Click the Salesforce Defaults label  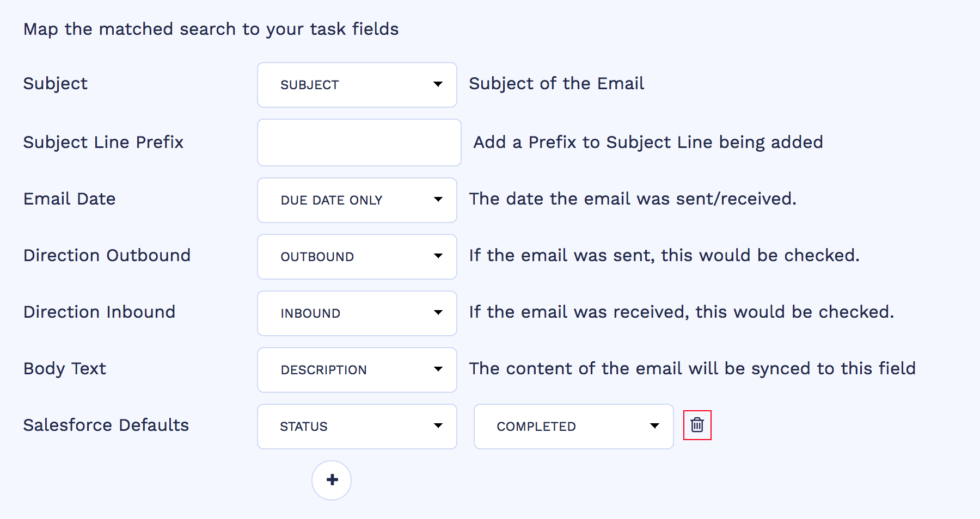106,425
